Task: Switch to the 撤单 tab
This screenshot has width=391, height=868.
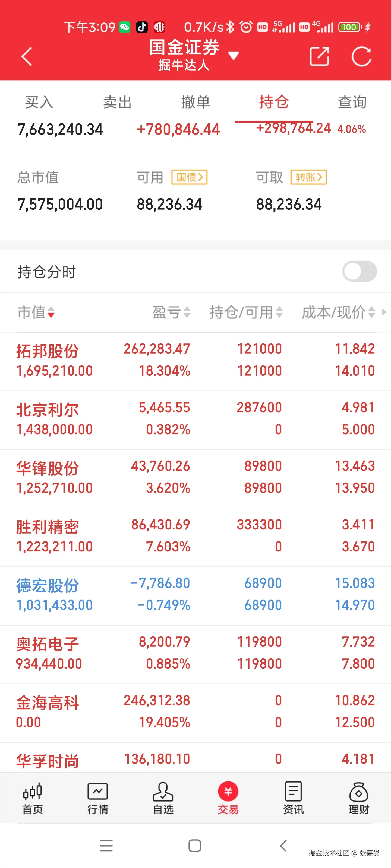Action: [x=196, y=102]
